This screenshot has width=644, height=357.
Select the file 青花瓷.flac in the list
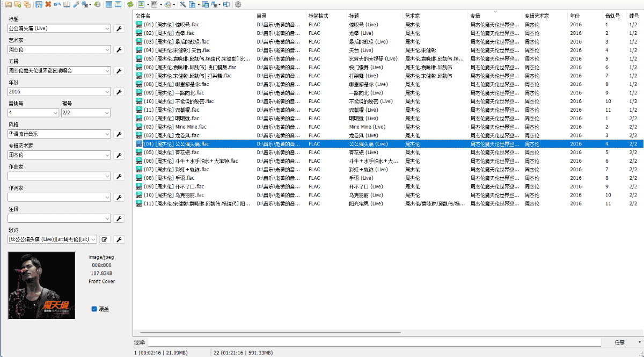click(177, 152)
